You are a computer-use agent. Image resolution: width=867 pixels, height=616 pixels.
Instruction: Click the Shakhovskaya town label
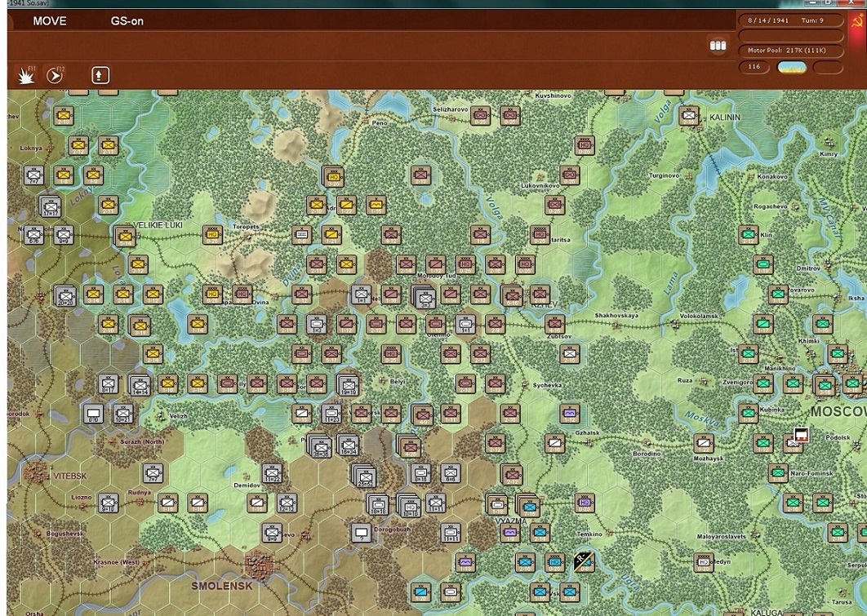[616, 316]
